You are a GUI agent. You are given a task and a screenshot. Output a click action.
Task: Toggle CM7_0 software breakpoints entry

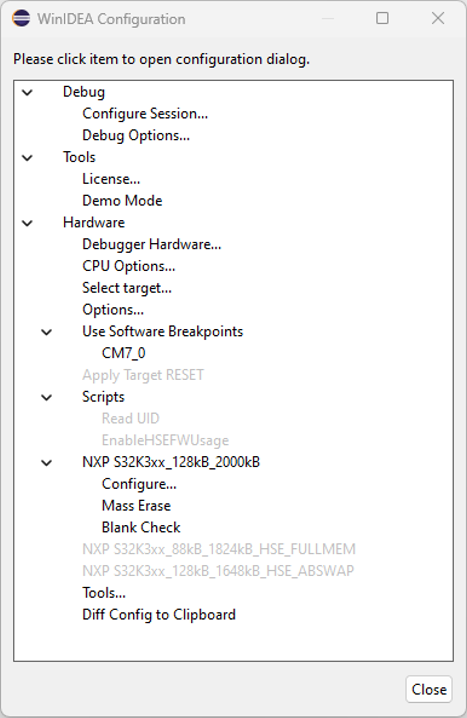click(123, 353)
